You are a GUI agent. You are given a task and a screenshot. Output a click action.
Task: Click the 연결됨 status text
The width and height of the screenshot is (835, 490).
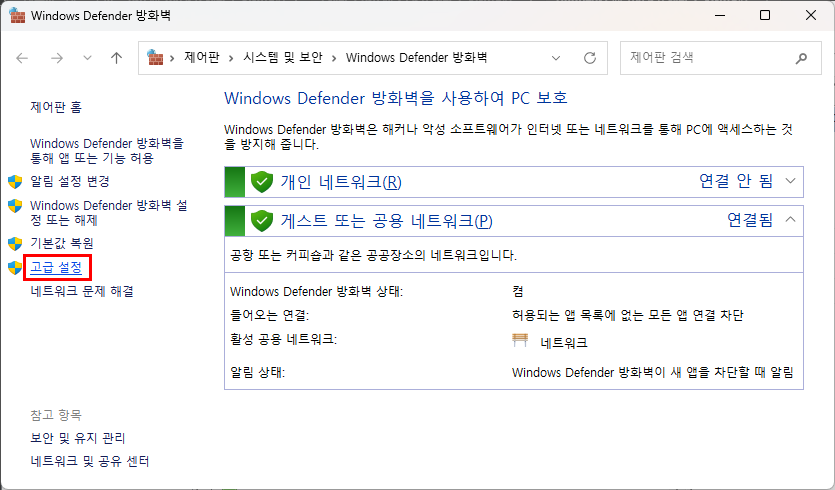point(750,219)
